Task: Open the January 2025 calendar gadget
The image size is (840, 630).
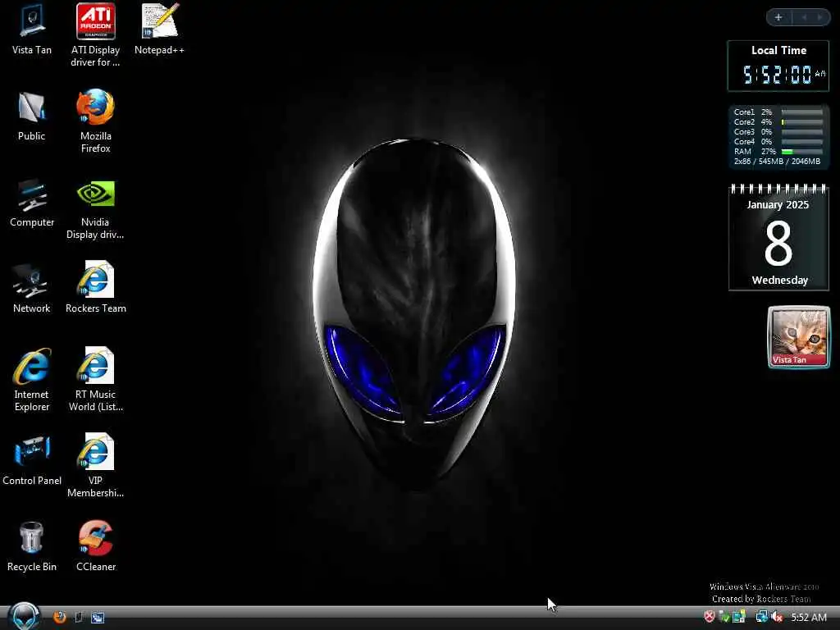Action: (x=778, y=237)
